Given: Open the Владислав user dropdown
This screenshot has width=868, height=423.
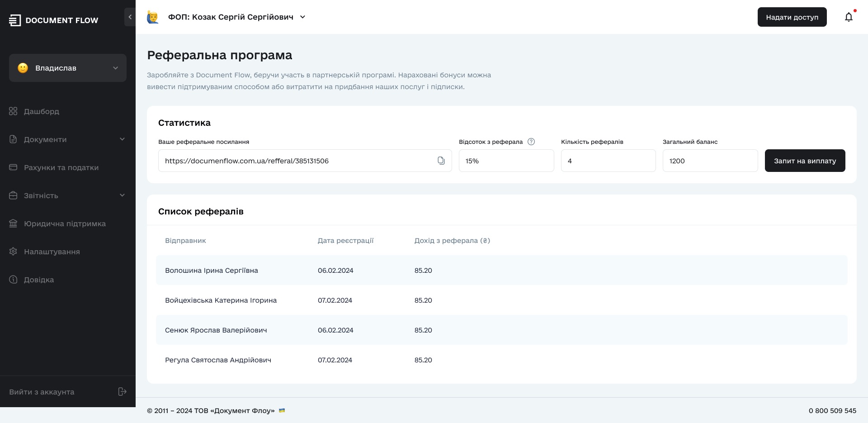Looking at the screenshot, I should [x=68, y=68].
